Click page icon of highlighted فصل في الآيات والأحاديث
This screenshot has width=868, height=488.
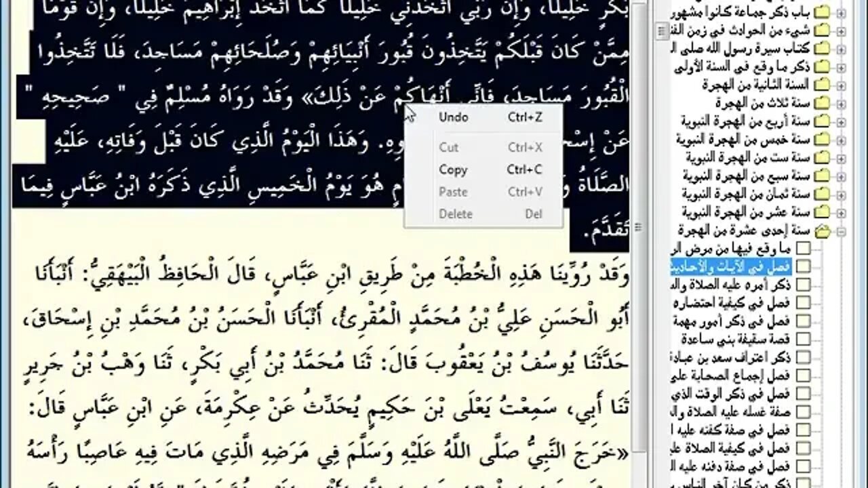(803, 266)
